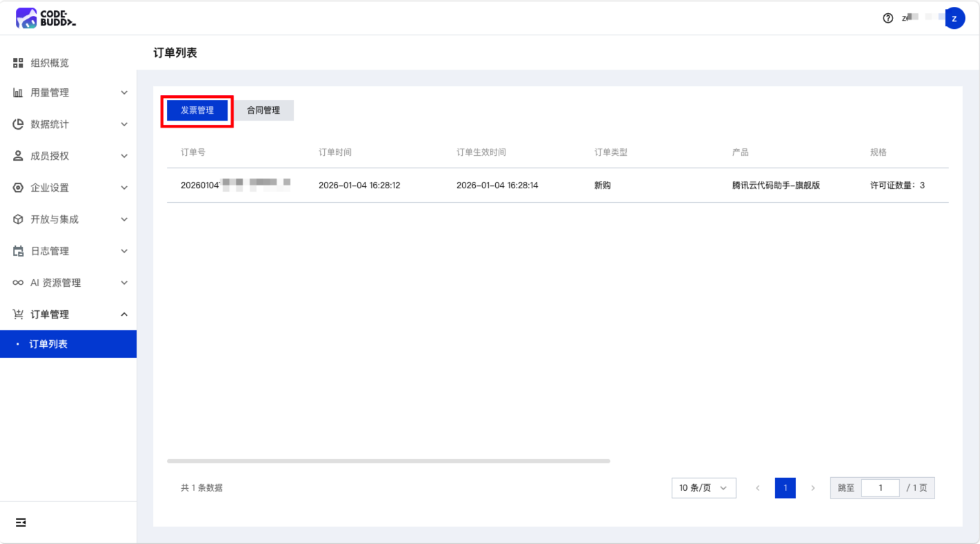Collapse the sidebar using bottom menu icon
The height and width of the screenshot is (544, 980).
[x=21, y=523]
